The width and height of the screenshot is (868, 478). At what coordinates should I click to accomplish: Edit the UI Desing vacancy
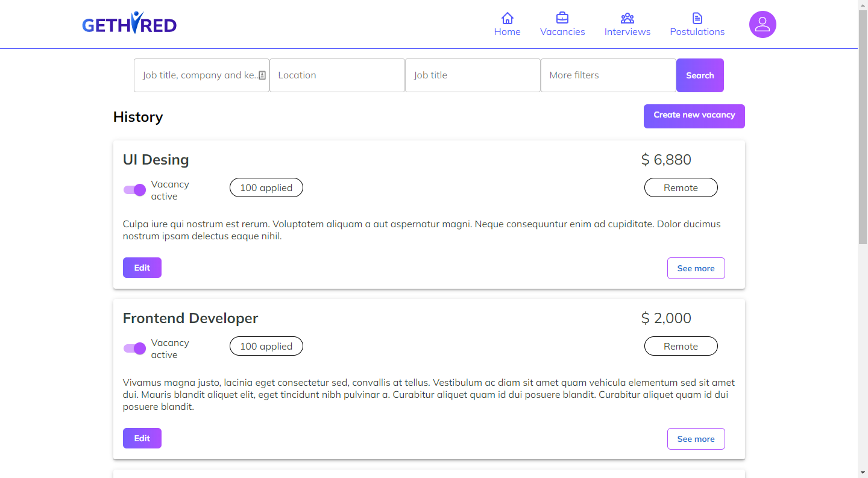142,267
